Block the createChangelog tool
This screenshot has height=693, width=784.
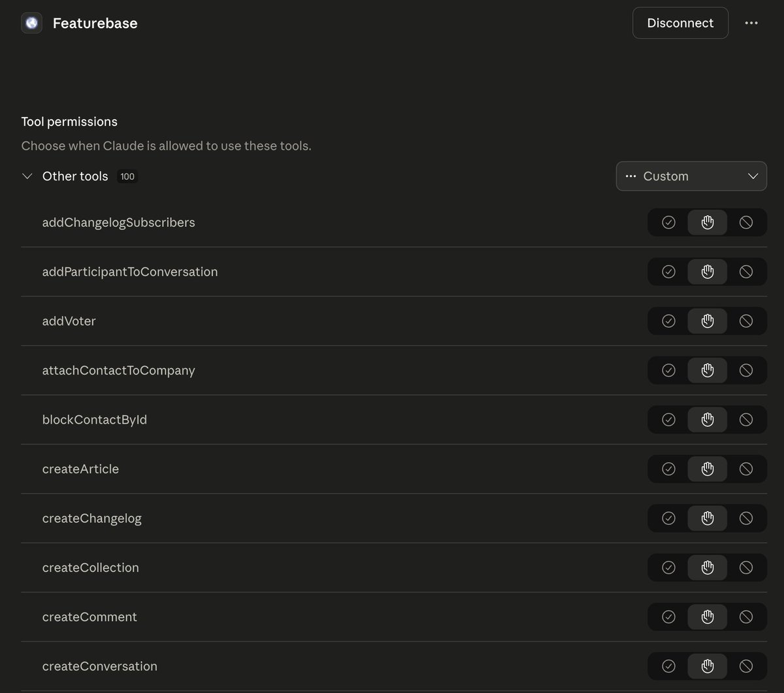(x=746, y=518)
